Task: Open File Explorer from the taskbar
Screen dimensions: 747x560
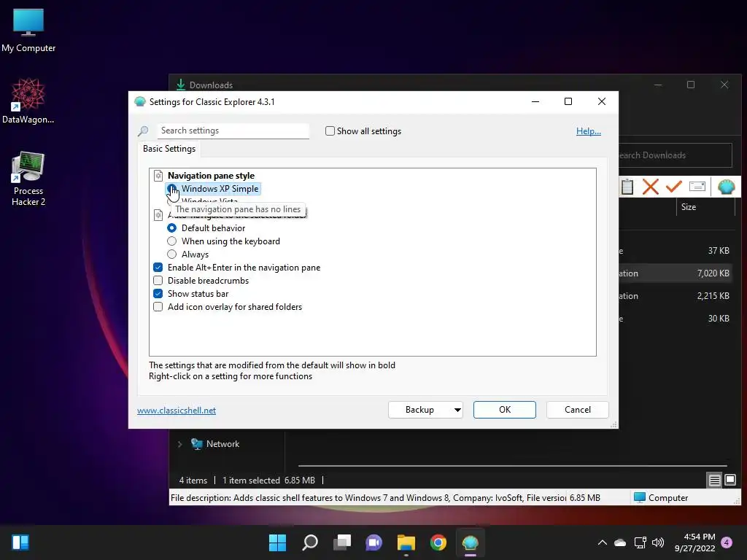Action: [406, 542]
